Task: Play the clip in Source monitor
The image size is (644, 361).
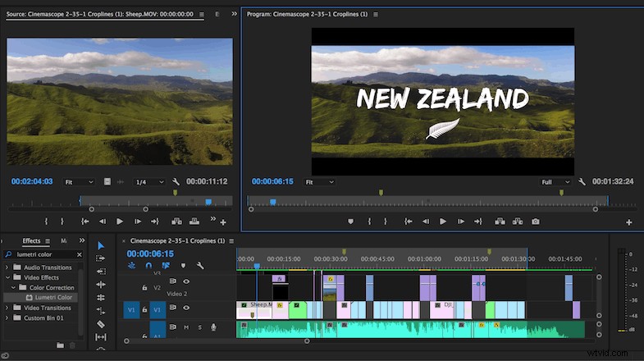Action: point(120,222)
